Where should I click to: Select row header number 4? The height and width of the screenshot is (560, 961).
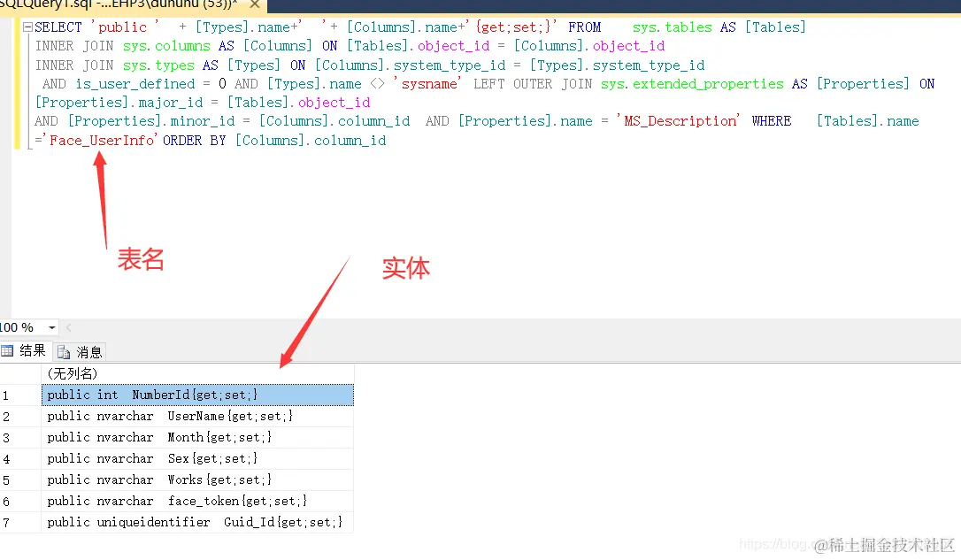tap(20, 459)
